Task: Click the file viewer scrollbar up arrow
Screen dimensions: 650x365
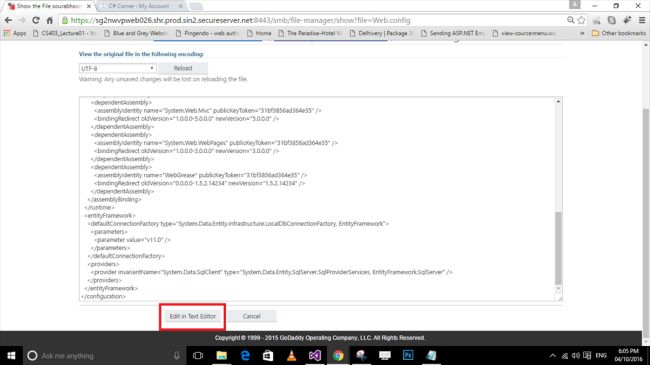Action: [558, 102]
